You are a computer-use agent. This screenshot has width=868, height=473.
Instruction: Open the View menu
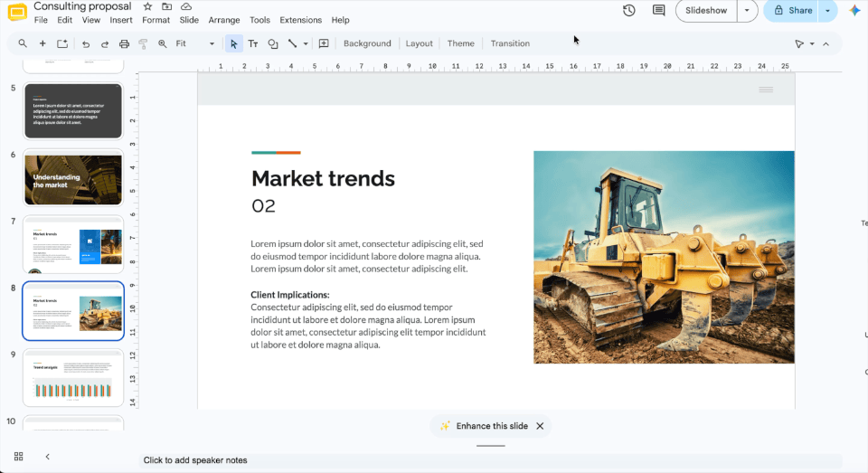(91, 20)
